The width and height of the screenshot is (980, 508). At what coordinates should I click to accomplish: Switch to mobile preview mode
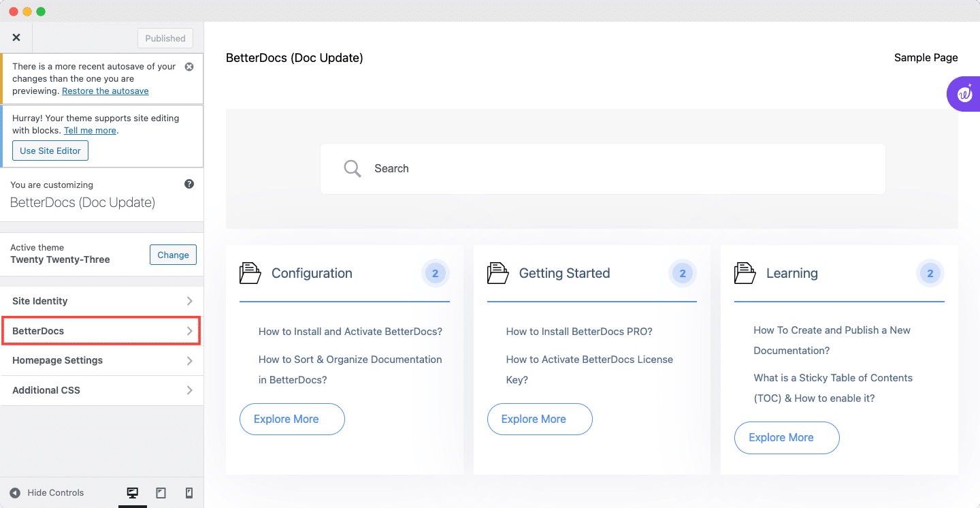click(x=189, y=492)
